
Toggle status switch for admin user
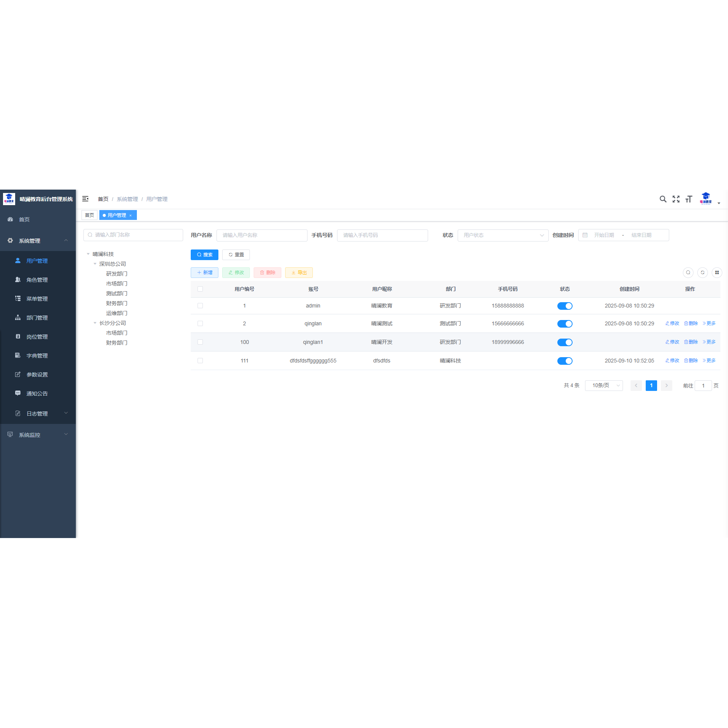pos(565,306)
